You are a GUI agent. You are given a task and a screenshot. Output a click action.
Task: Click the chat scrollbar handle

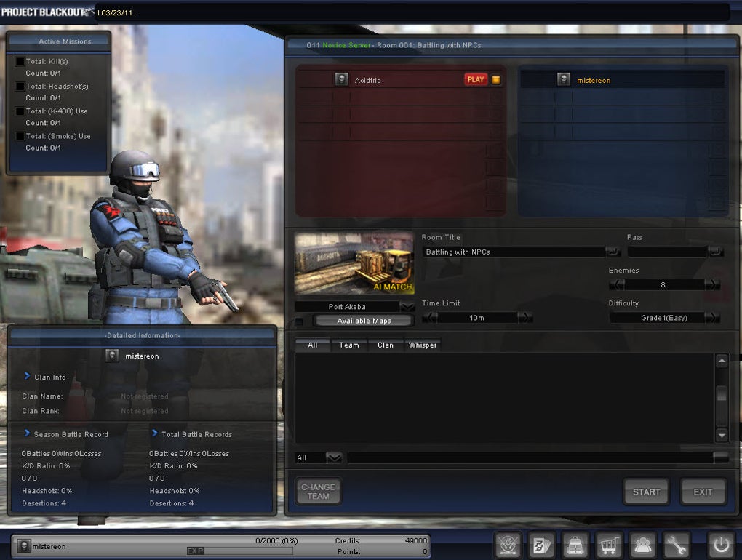722,393
